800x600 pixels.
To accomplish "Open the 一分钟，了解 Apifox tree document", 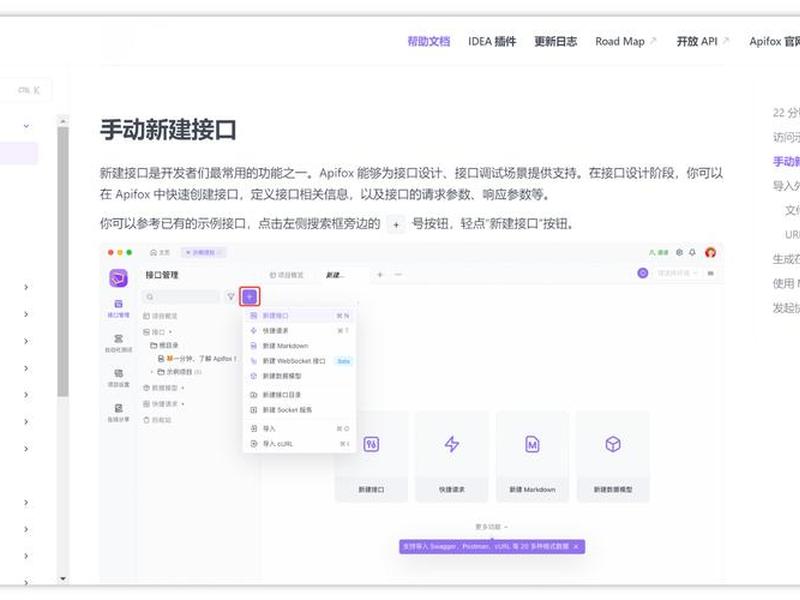I will click(198, 359).
